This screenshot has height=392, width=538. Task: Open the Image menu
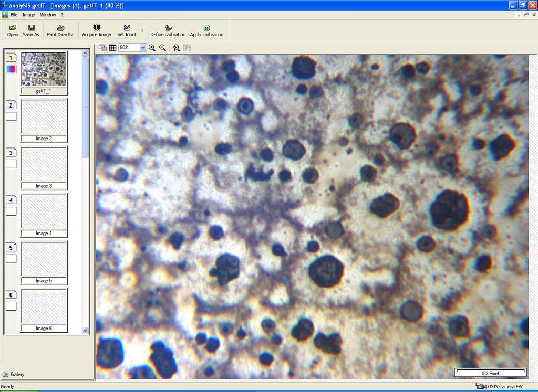click(x=28, y=15)
